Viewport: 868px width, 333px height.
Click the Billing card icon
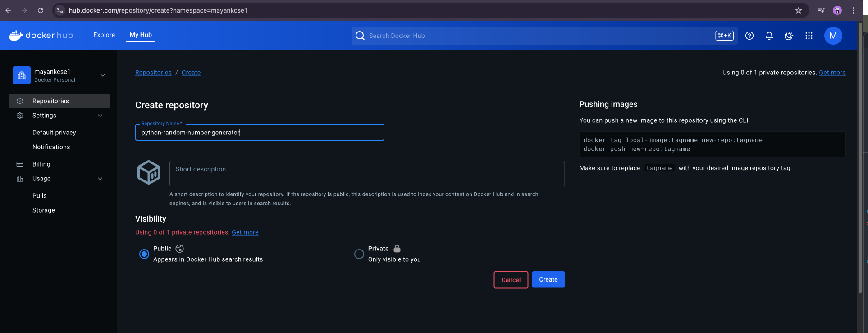pos(20,164)
